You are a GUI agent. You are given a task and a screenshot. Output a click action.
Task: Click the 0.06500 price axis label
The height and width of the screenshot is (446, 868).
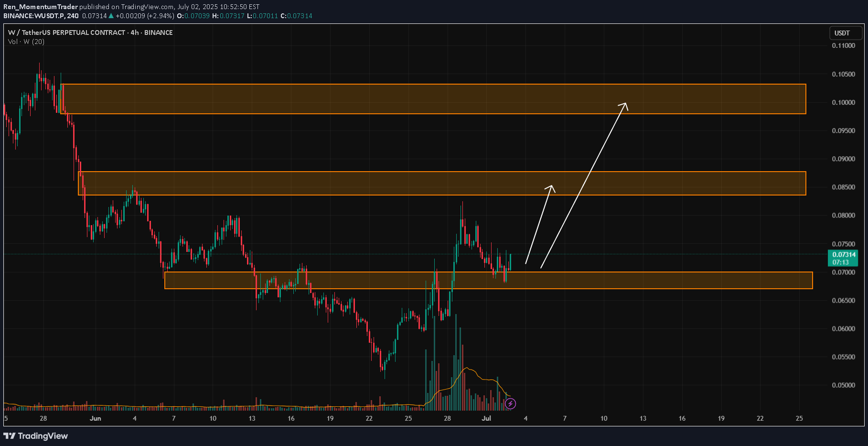tap(843, 300)
